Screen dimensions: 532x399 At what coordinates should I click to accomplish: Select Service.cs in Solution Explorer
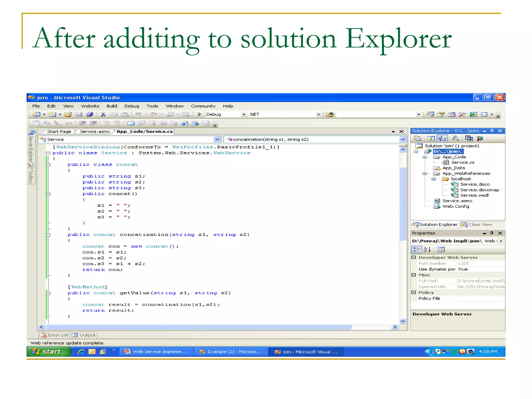pyautogui.click(x=463, y=163)
